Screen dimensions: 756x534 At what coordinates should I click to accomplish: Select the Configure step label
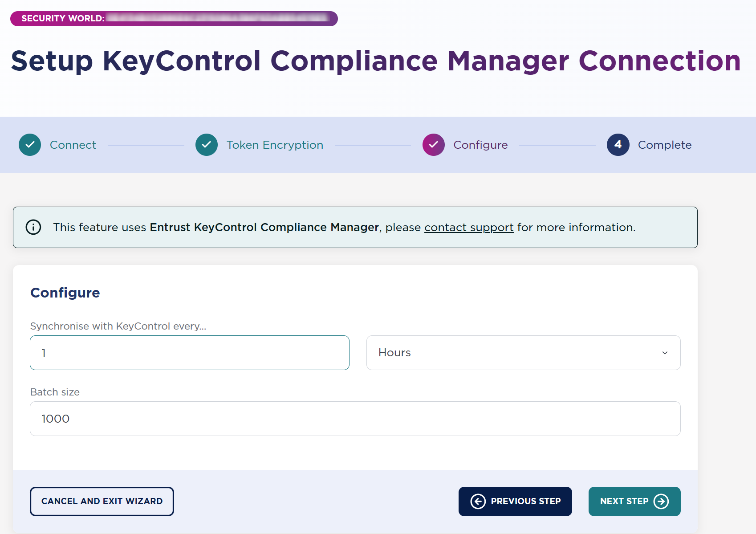click(x=480, y=145)
